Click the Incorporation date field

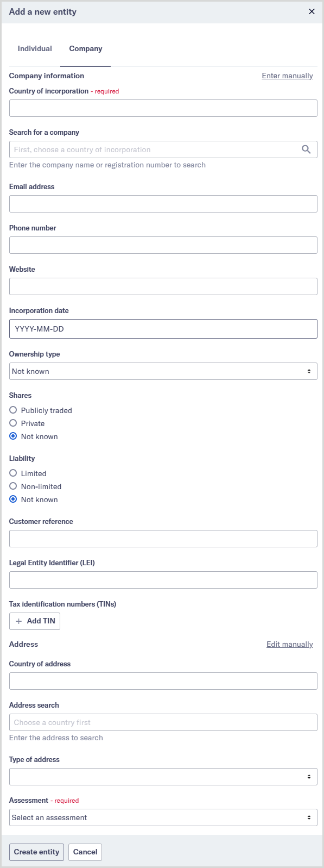click(x=163, y=328)
